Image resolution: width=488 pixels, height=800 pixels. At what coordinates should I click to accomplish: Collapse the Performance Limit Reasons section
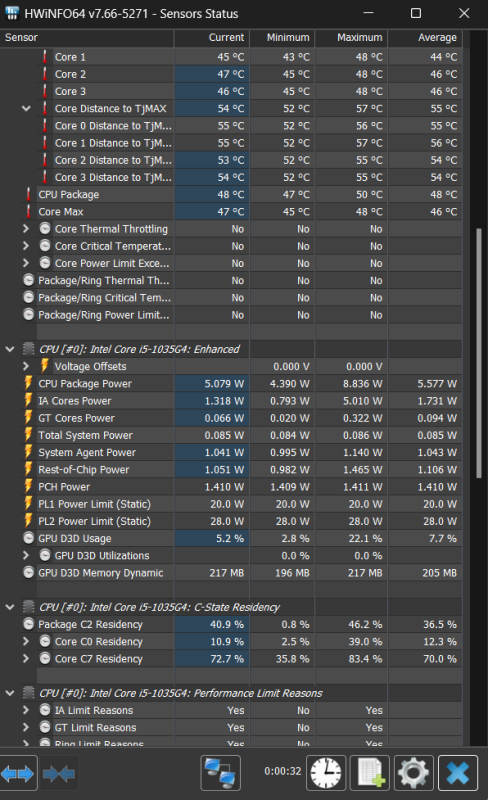pos(10,693)
